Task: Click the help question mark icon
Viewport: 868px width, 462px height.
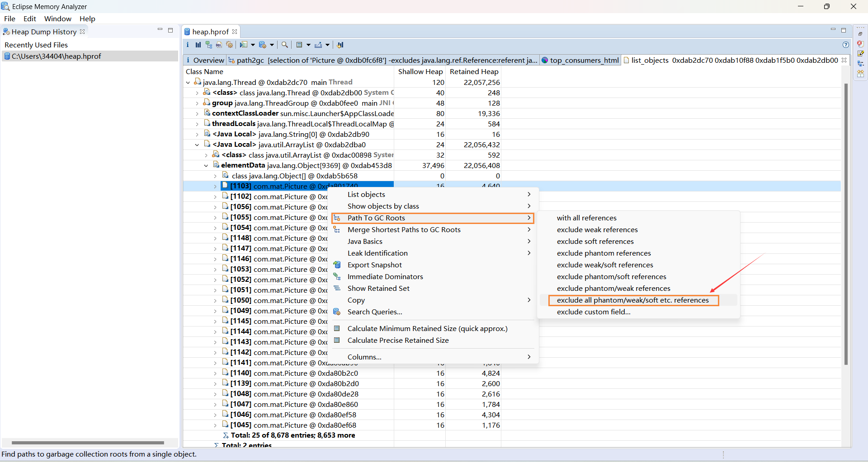Action: (x=846, y=45)
